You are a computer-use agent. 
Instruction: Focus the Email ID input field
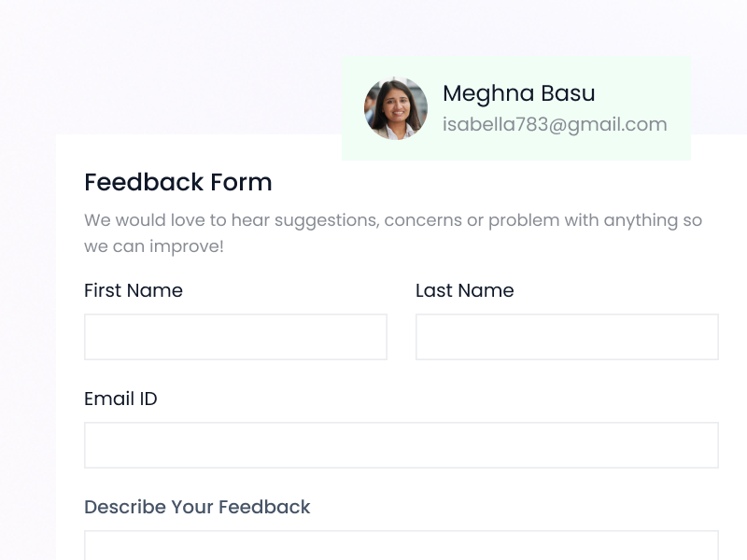(402, 445)
